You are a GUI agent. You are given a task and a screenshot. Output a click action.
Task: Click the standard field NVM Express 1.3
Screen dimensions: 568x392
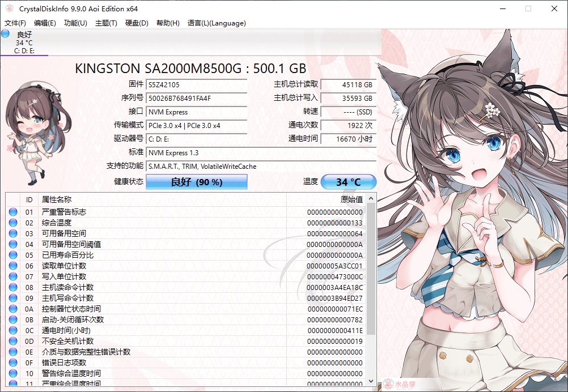coord(261,153)
